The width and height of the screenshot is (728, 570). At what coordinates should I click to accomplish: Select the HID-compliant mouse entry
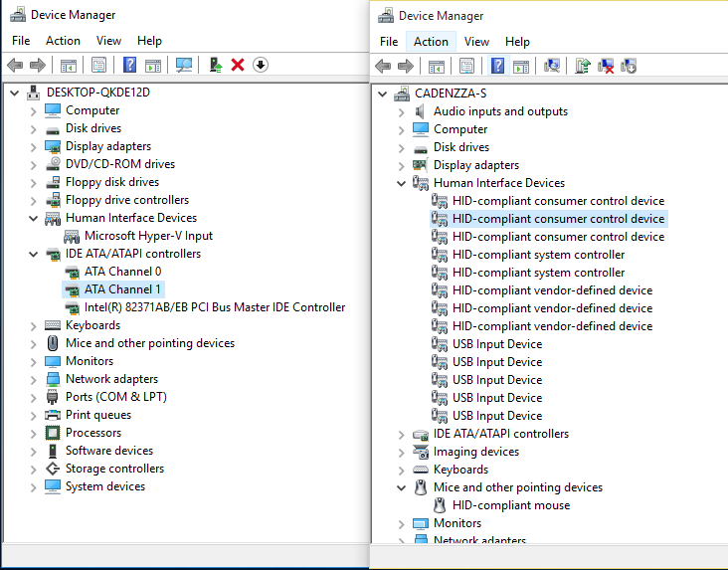[x=511, y=505]
